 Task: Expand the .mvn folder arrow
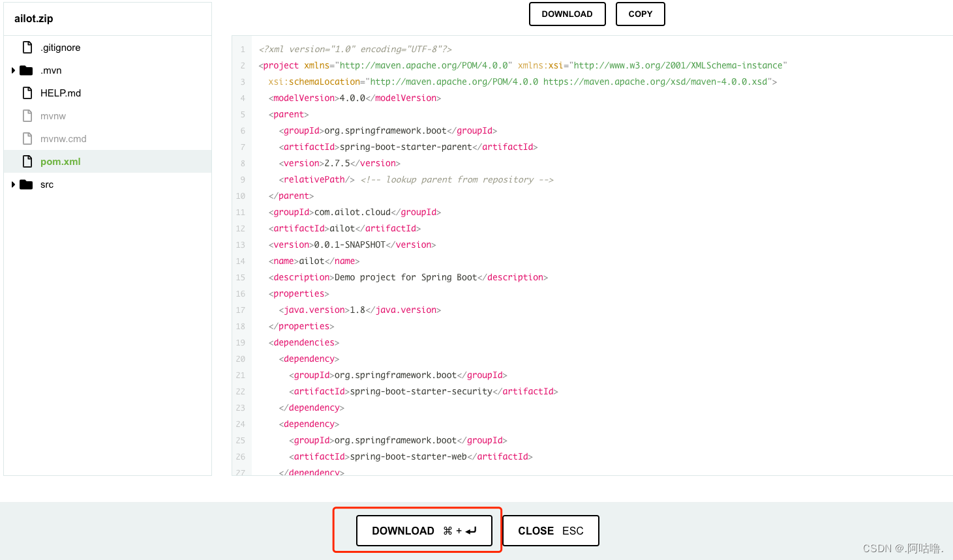13,70
